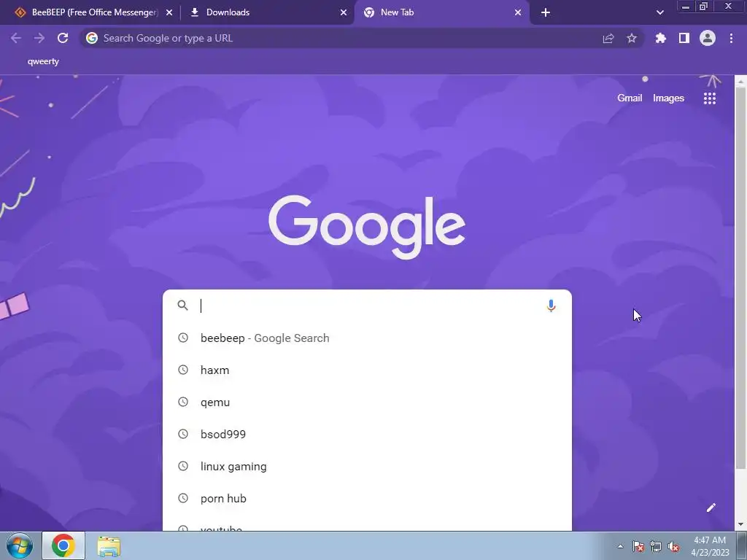Click the muted volume tray icon
This screenshot has height=560, width=747.
click(673, 546)
